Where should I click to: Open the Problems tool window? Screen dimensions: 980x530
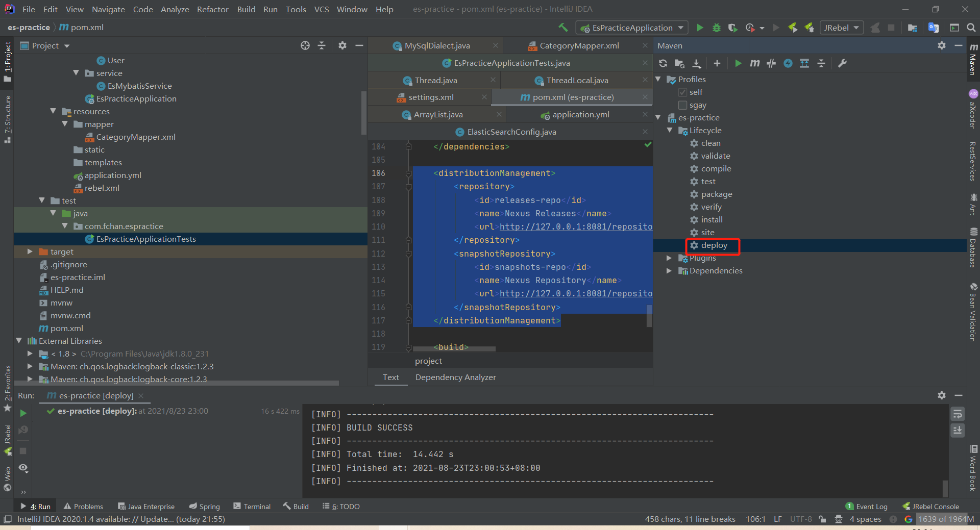pyautogui.click(x=84, y=507)
